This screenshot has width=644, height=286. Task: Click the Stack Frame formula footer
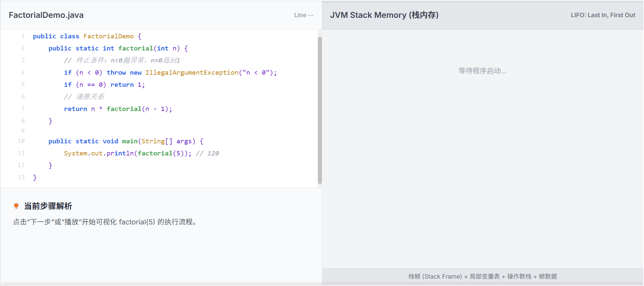point(482,276)
